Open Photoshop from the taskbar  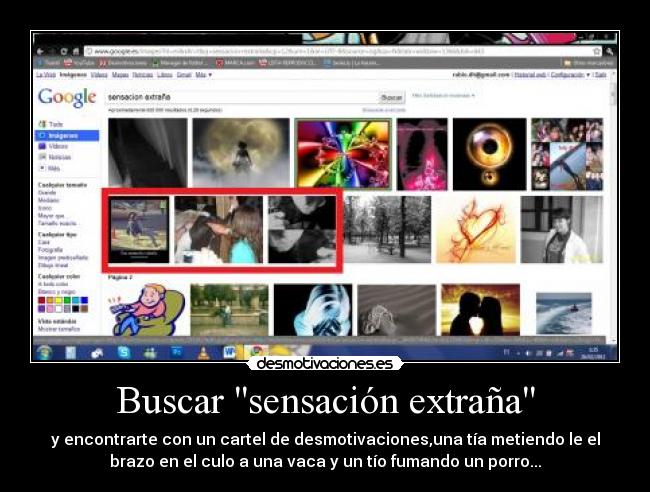(x=177, y=353)
